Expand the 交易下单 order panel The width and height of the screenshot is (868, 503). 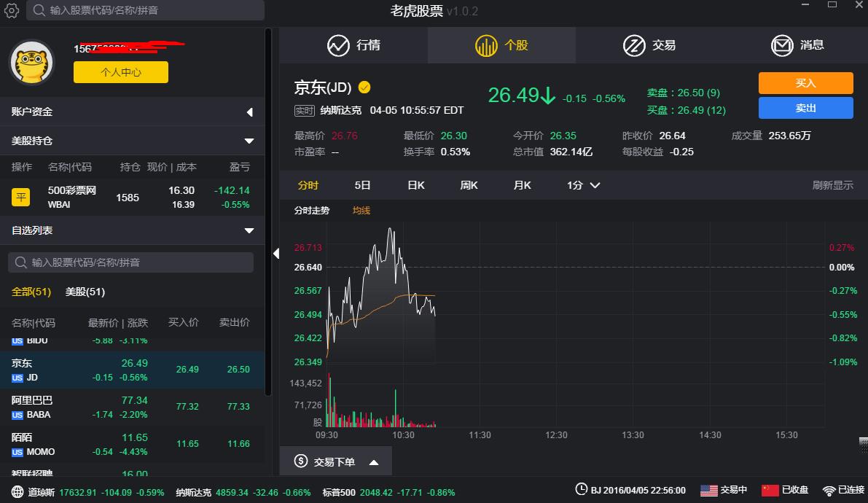336,461
